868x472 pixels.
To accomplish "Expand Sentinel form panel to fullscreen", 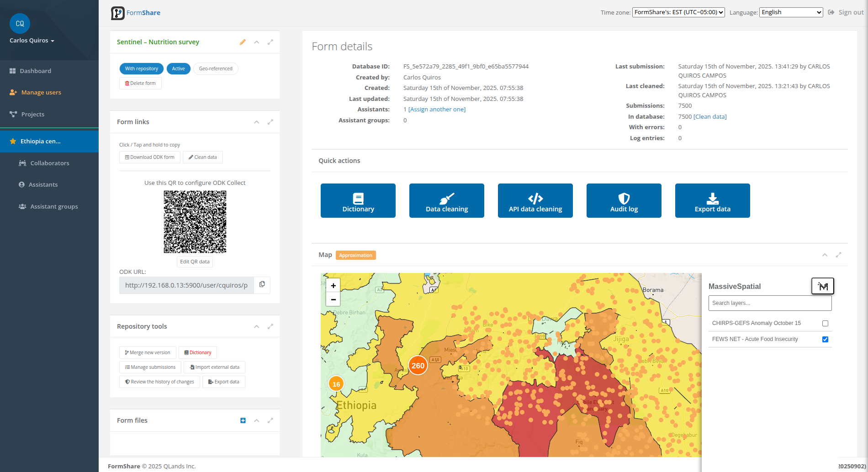I will (x=270, y=42).
